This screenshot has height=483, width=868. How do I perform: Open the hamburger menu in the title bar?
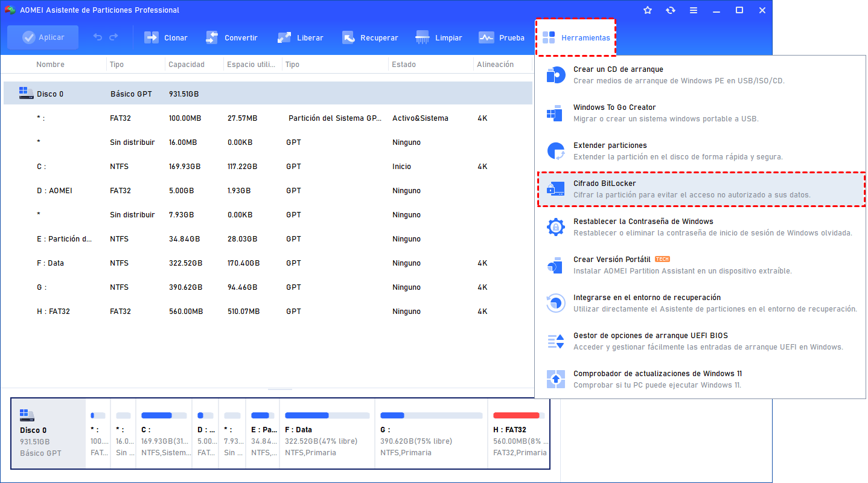coord(694,10)
